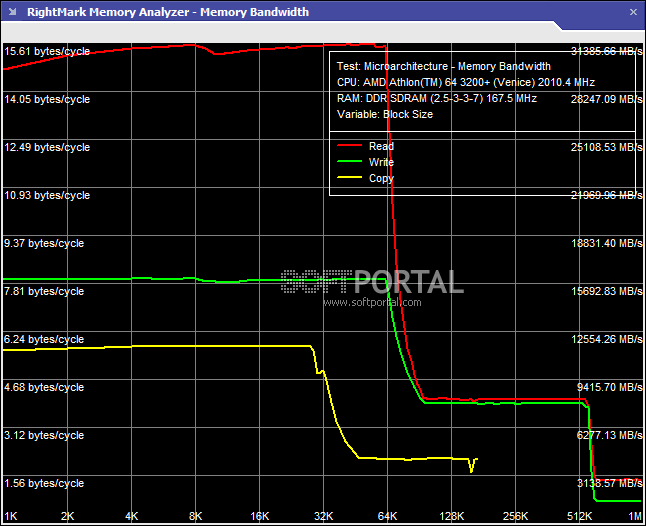Click the RAM: DDR SDRAM info line
This screenshot has height=526, width=646.
pyautogui.click(x=437, y=98)
